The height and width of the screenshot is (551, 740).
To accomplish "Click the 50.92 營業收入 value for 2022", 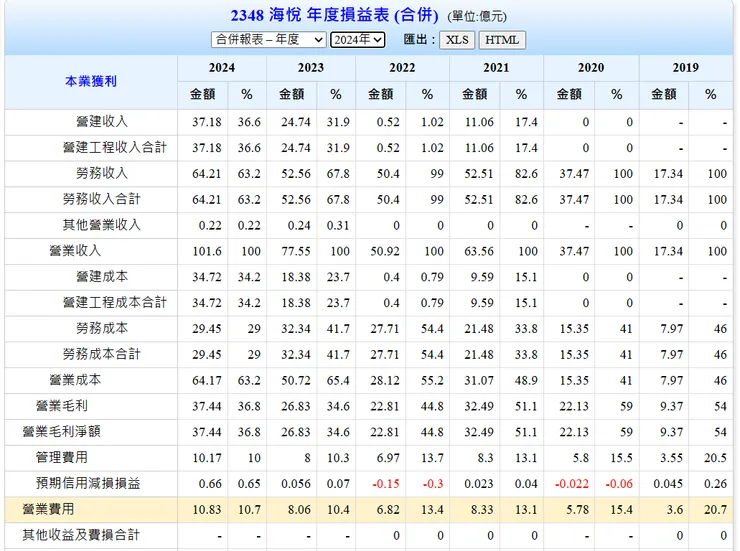I will 385,251.
